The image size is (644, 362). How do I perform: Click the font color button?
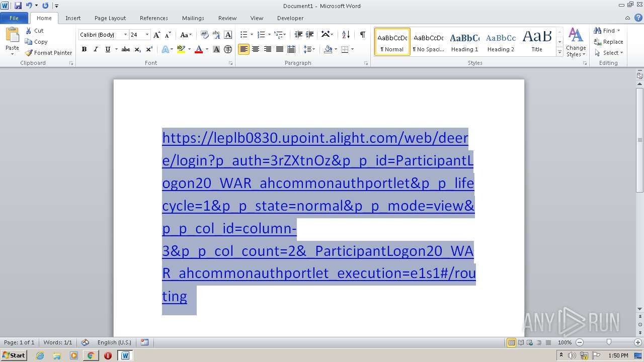point(199,49)
